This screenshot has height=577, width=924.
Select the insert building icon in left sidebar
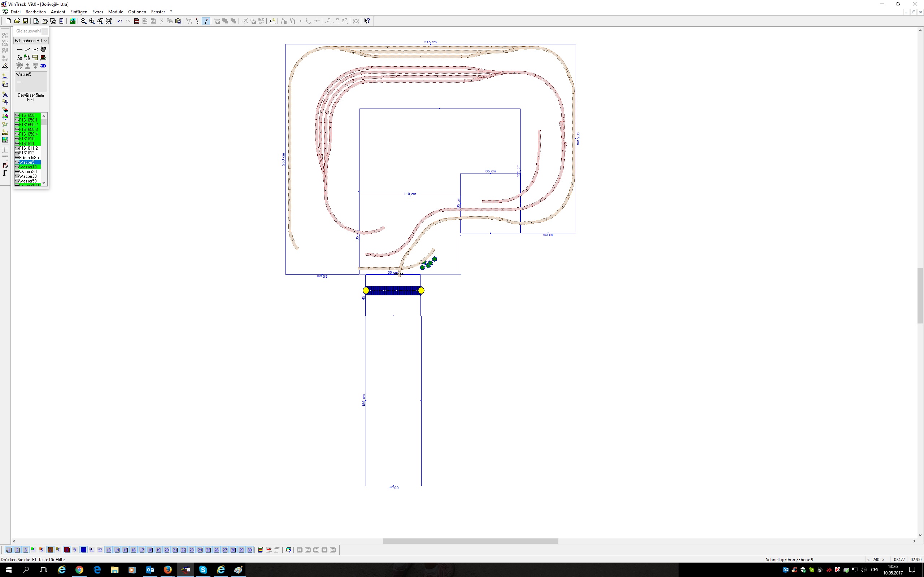5,110
